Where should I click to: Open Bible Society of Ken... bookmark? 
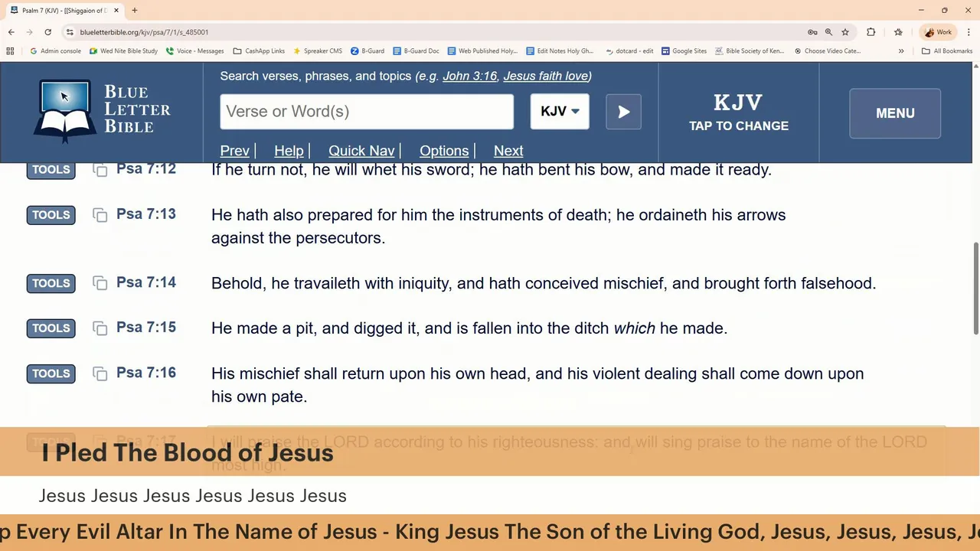click(750, 51)
